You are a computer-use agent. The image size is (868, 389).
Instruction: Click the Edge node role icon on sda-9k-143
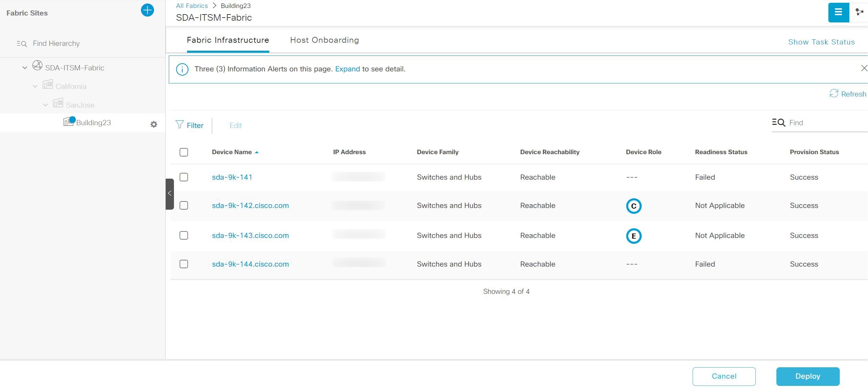point(633,236)
